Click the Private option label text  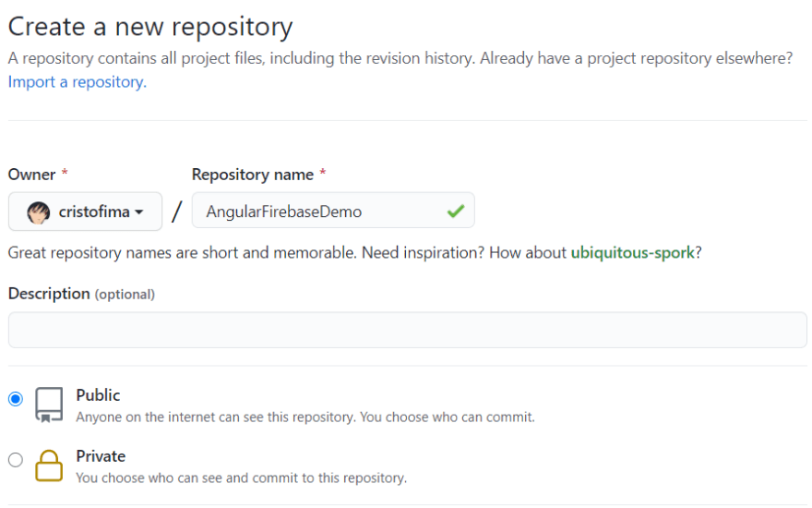click(101, 456)
